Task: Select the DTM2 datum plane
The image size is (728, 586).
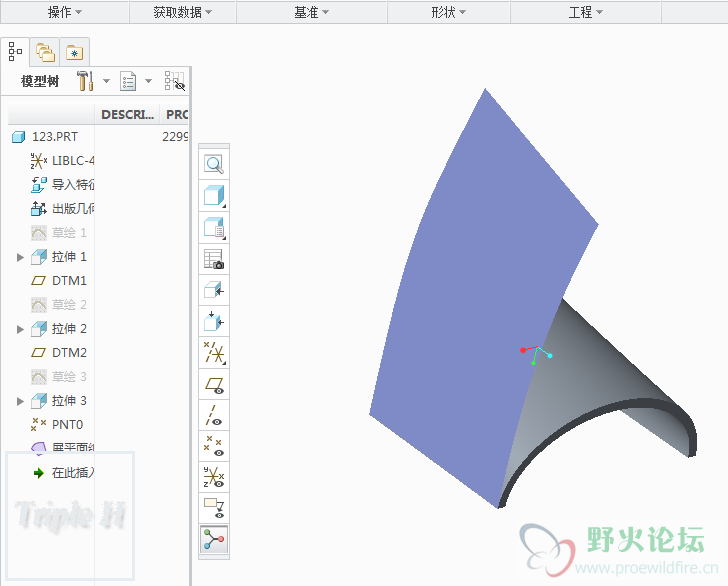Action: [58, 353]
